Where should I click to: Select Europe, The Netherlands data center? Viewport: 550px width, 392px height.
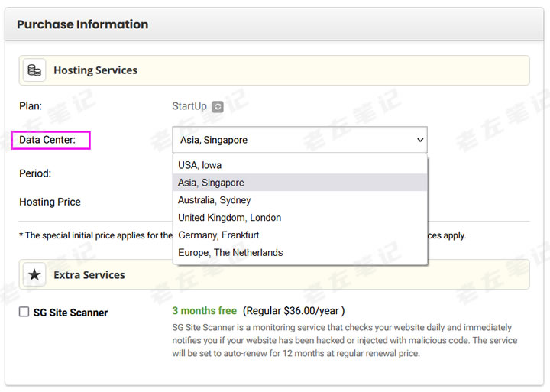coord(231,253)
